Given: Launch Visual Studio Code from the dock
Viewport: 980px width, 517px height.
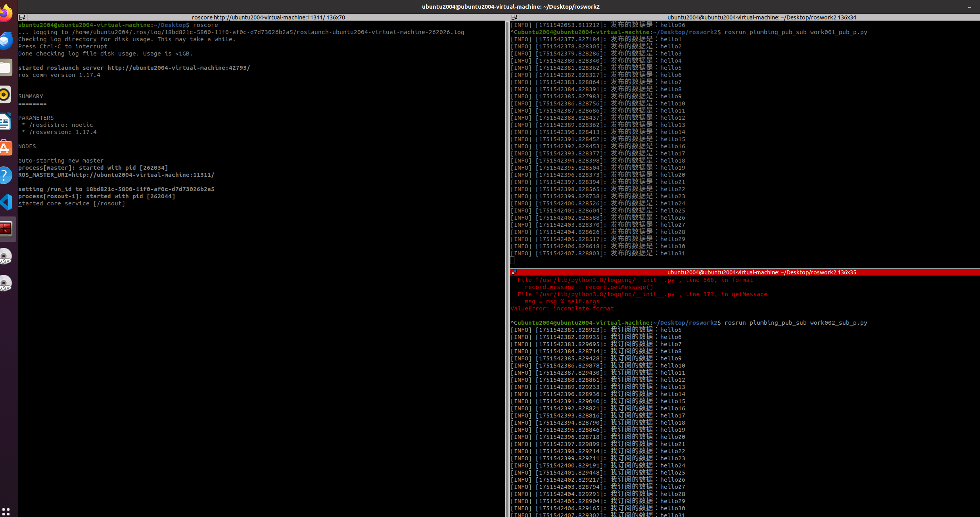Looking at the screenshot, I should coord(6,202).
